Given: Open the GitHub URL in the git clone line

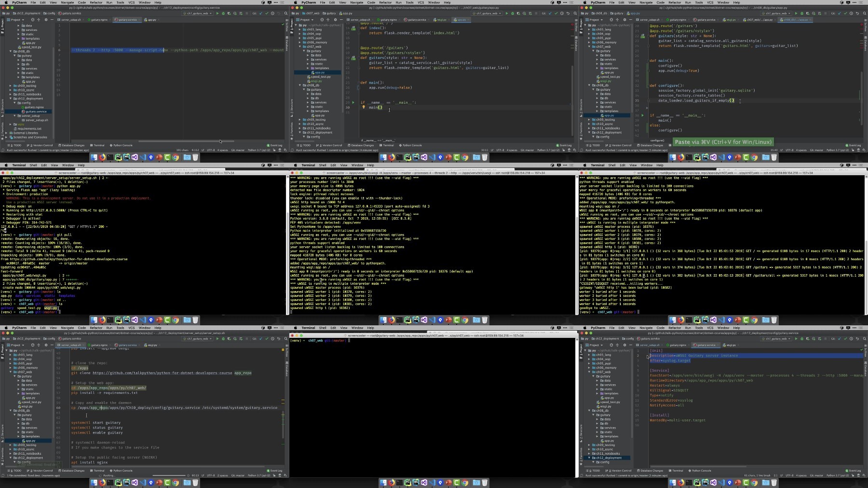Looking at the screenshot, I should pos(163,373).
